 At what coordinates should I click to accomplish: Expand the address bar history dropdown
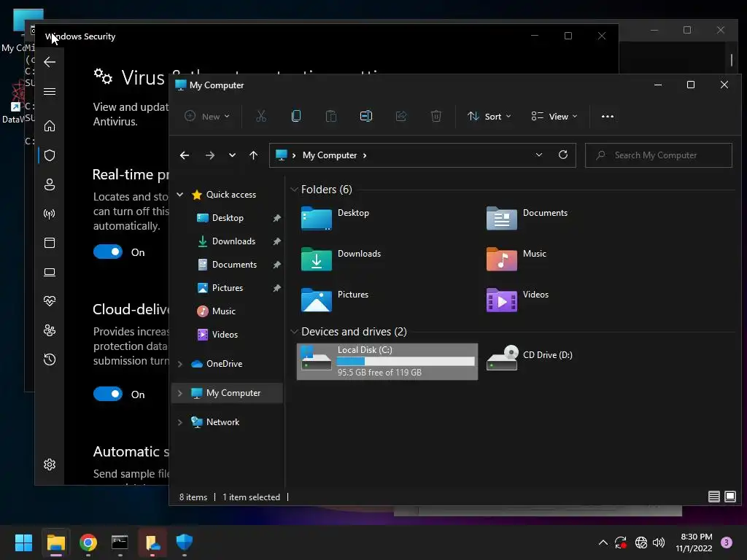(539, 155)
